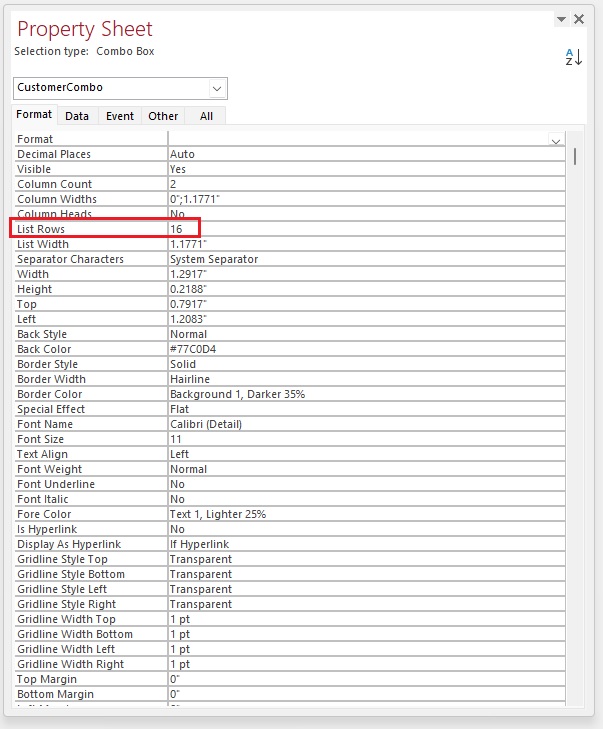Edit the Gridline Width Top value
The height and width of the screenshot is (729, 603).
click(366, 619)
